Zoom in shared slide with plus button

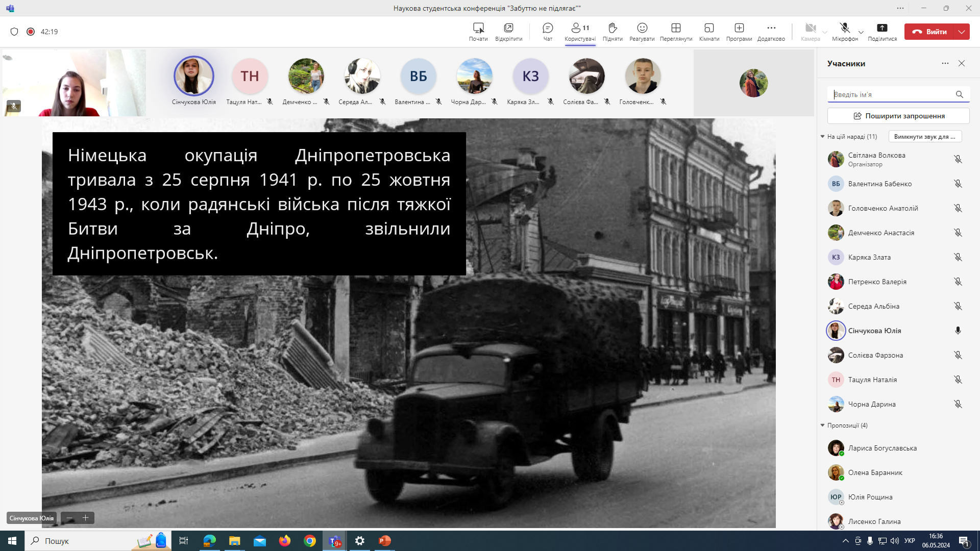coord(86,518)
